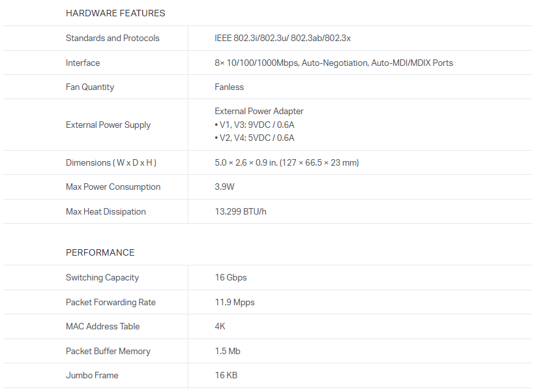Click the Packet Forwarding Rate label

click(111, 303)
